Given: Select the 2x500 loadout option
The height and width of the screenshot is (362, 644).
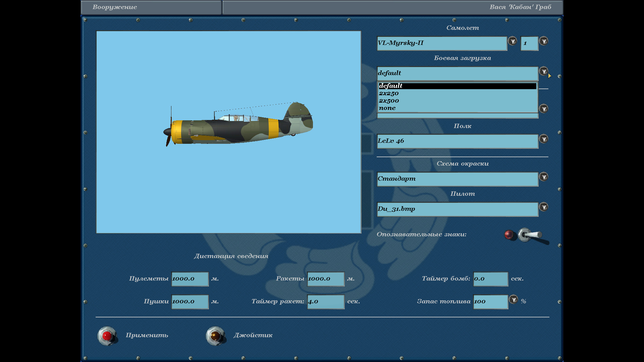Looking at the screenshot, I should (389, 101).
